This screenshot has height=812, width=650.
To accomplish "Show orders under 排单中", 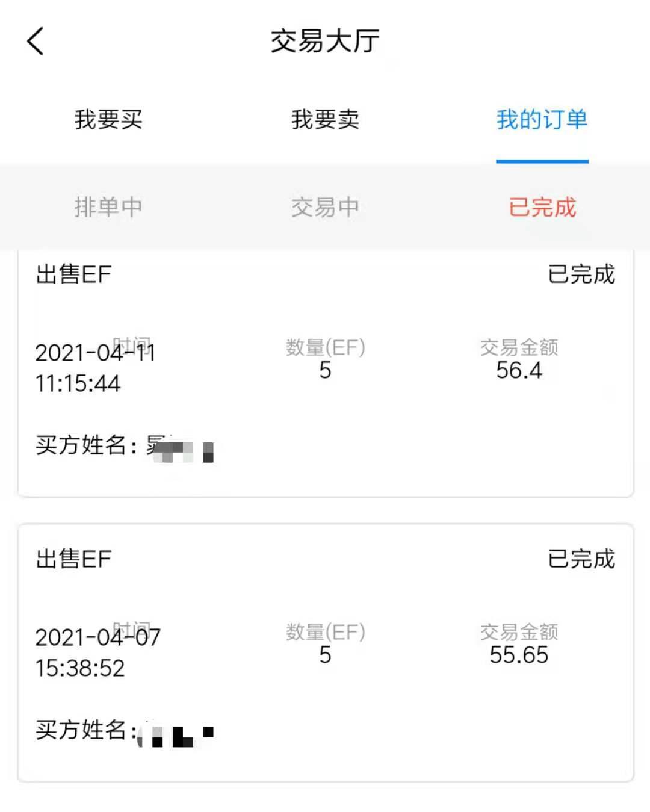I will 108,207.
